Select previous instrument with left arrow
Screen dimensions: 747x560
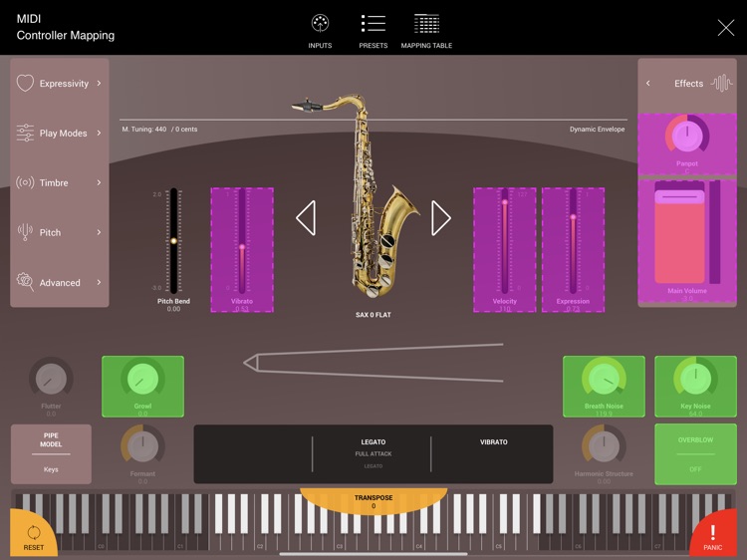[x=306, y=218]
